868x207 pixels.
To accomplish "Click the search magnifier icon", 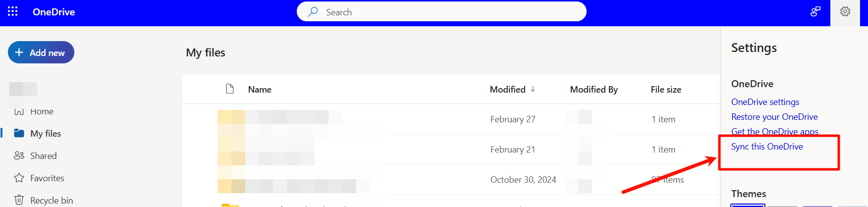I will coord(313,12).
